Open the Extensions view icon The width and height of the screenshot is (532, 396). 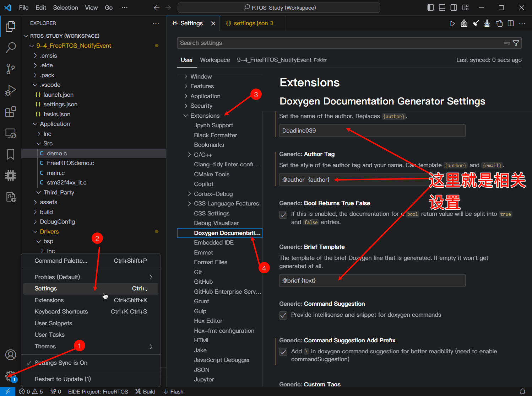click(11, 112)
